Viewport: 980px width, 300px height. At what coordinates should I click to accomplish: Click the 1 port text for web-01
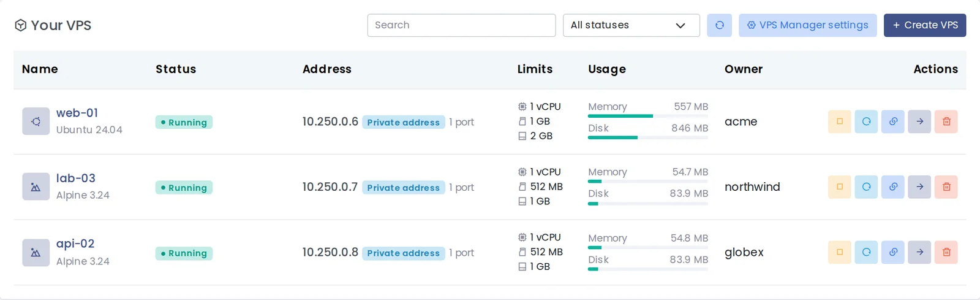461,122
